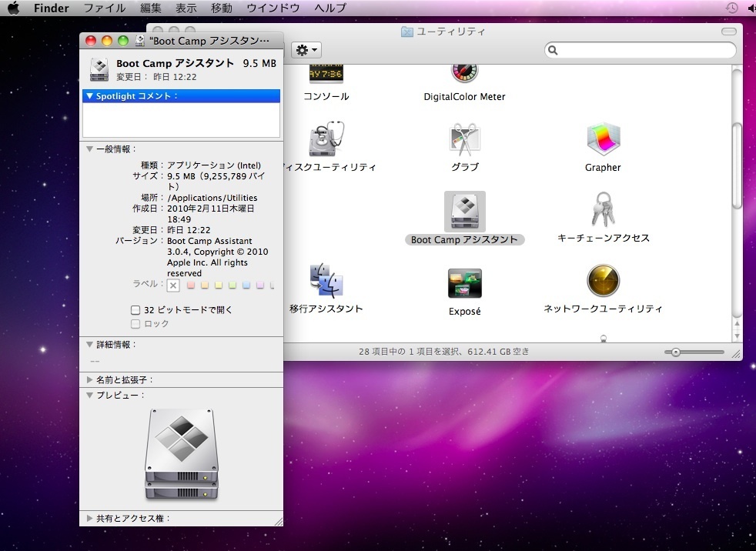Click the Apple menu logo
Image resolution: width=756 pixels, height=551 pixels.
click(14, 8)
